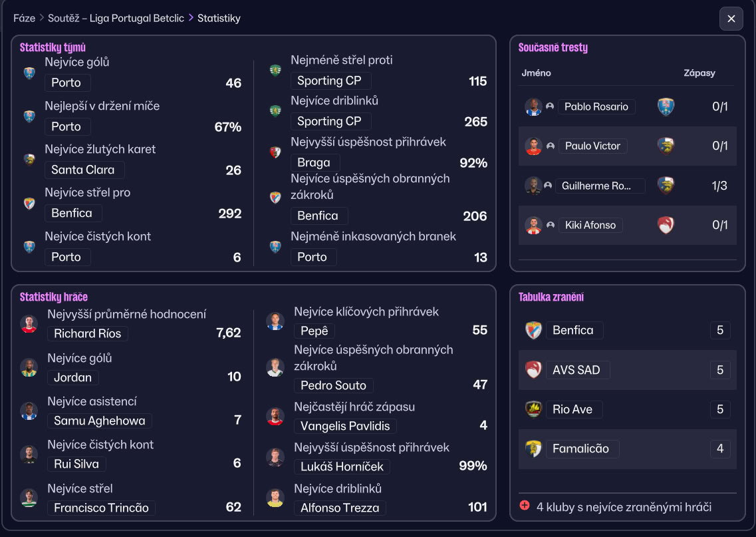
Task: Open Francisco Trincão player name
Action: (101, 508)
